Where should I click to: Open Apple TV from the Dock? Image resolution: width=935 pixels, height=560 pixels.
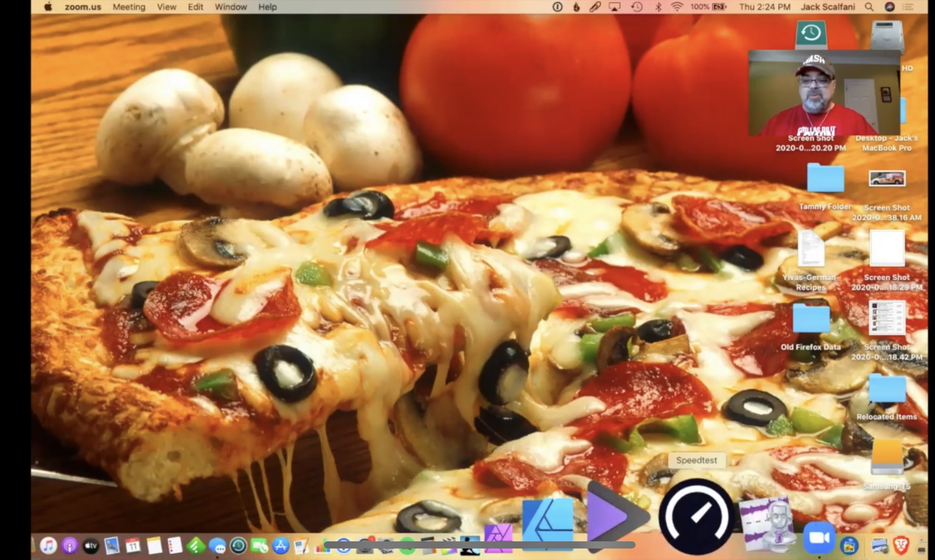coord(91,546)
